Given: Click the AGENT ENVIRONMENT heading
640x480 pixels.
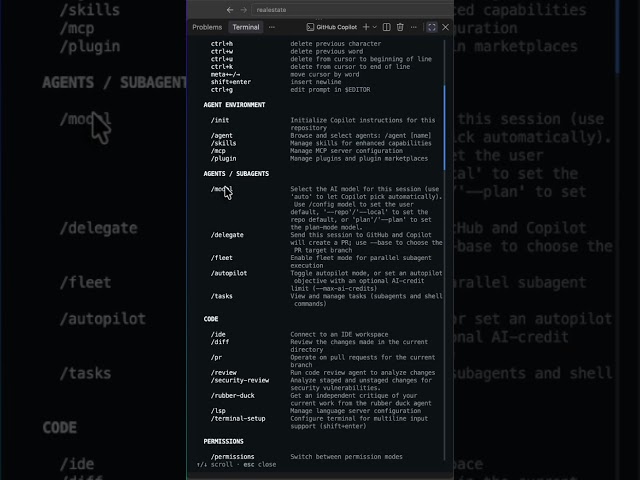Looking at the screenshot, I should point(234,105).
